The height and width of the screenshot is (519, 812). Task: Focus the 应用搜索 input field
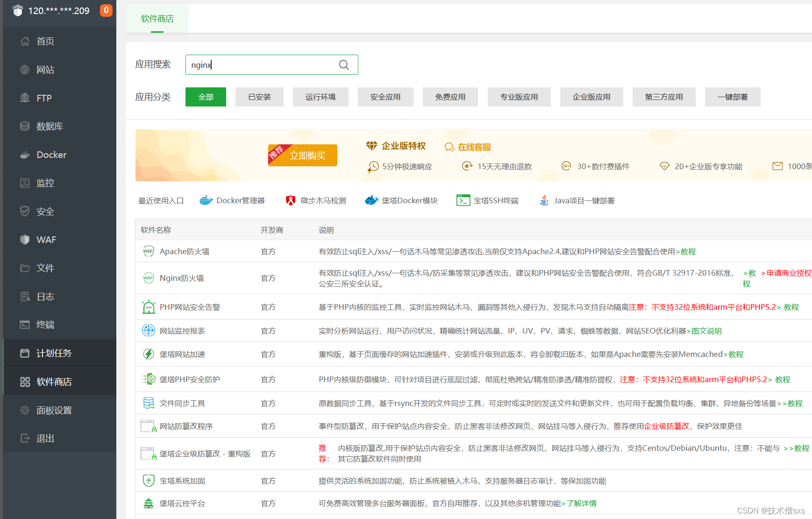(x=271, y=65)
